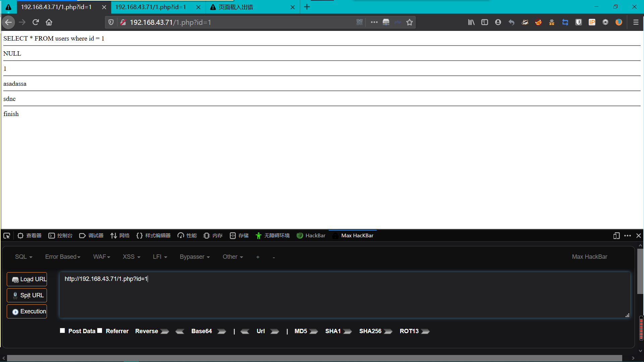Open the Bypasser dropdown

click(x=195, y=257)
